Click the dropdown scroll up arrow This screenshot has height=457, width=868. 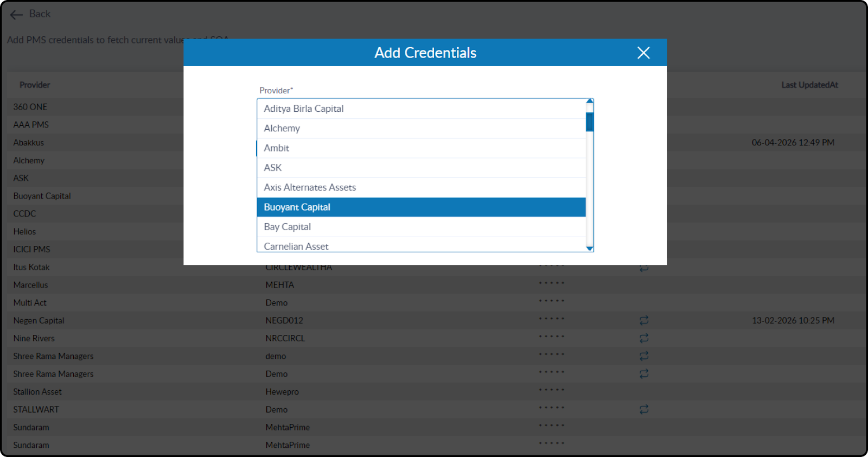tap(590, 101)
